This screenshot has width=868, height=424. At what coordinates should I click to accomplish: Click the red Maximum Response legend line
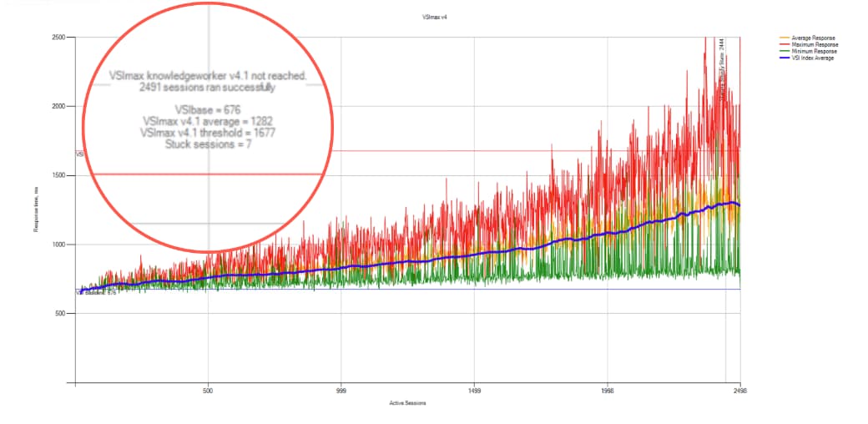click(785, 44)
